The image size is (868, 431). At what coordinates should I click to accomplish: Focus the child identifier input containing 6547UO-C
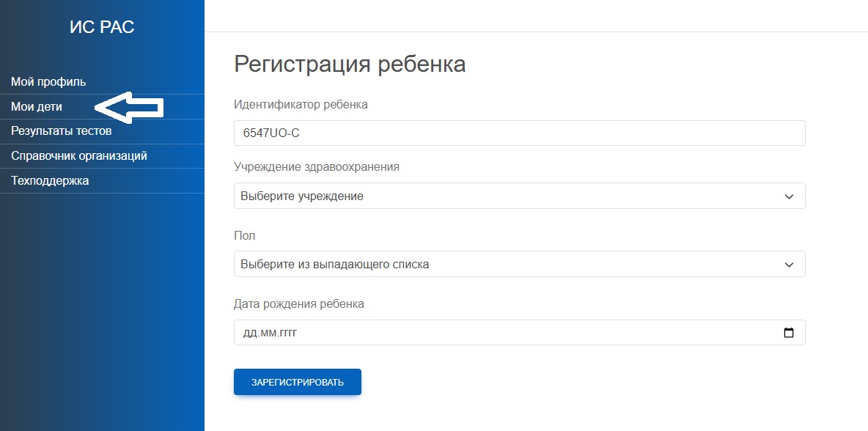[519, 133]
